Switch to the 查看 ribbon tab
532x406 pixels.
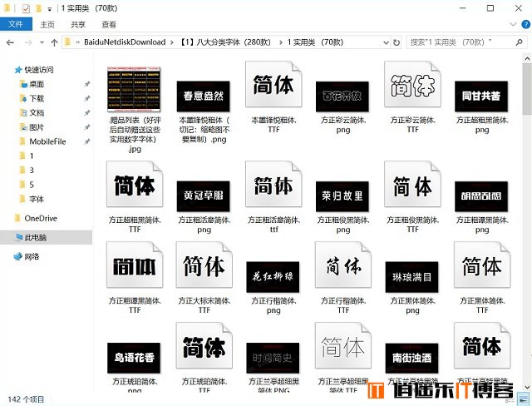109,24
